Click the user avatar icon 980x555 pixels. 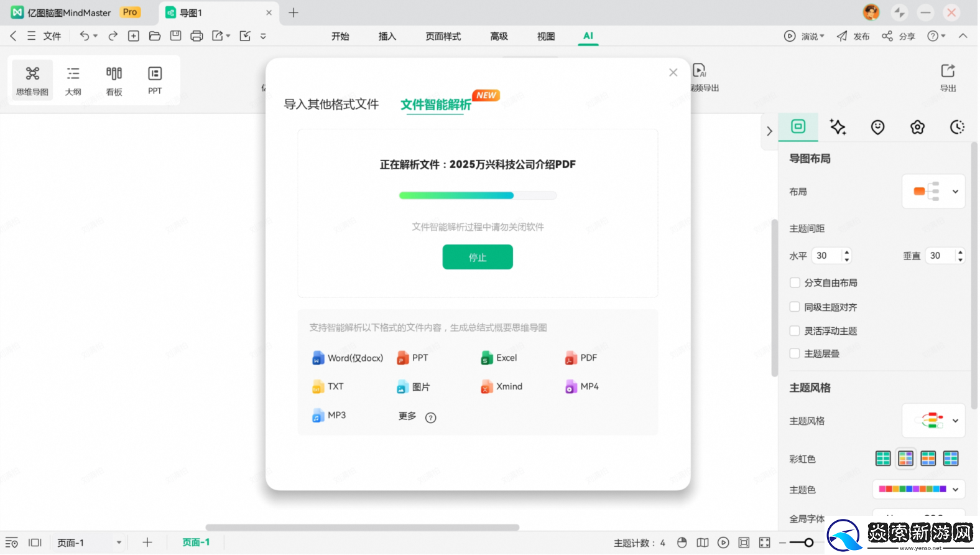point(871,12)
